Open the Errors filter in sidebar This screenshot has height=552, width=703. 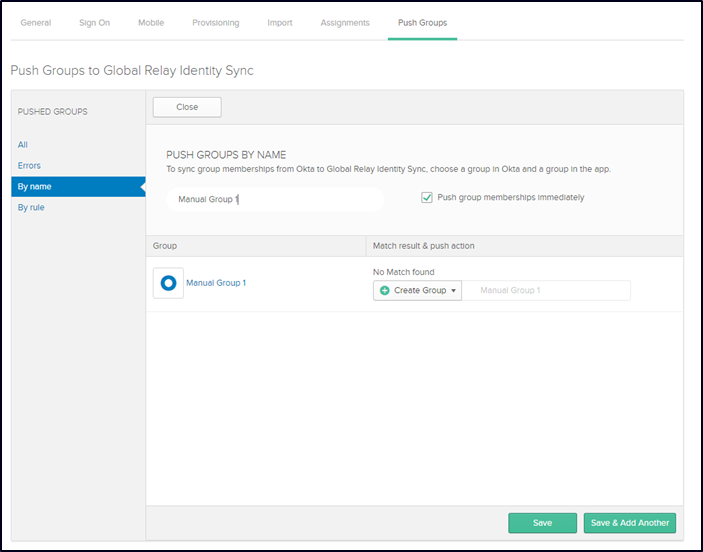pos(29,165)
